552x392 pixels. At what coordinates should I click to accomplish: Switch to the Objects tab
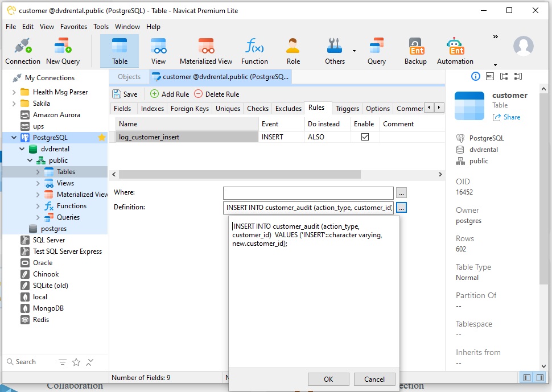click(129, 77)
